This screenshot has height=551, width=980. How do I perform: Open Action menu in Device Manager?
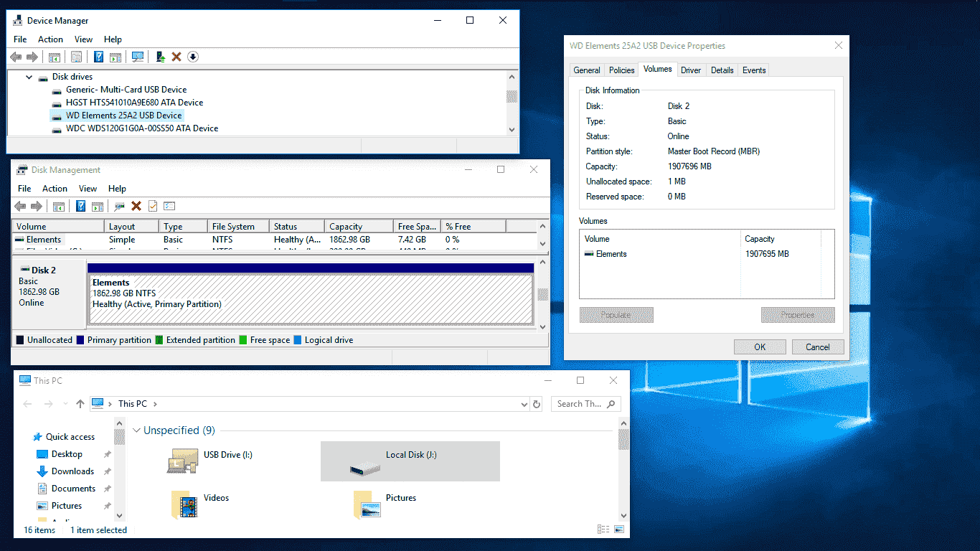[50, 39]
